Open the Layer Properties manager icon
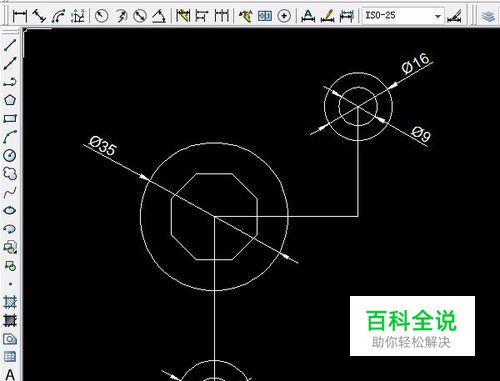The image size is (500, 381). [488, 16]
